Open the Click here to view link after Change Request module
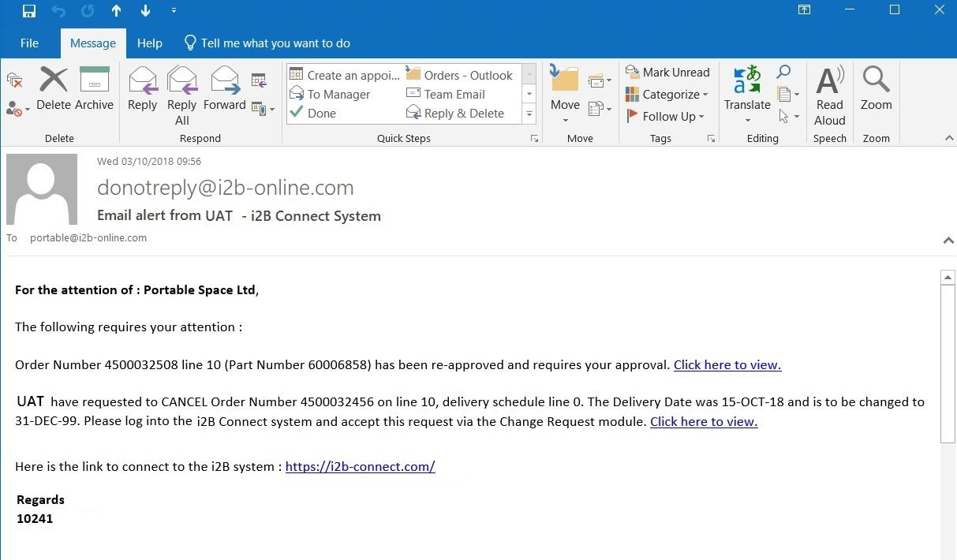 pyautogui.click(x=704, y=421)
